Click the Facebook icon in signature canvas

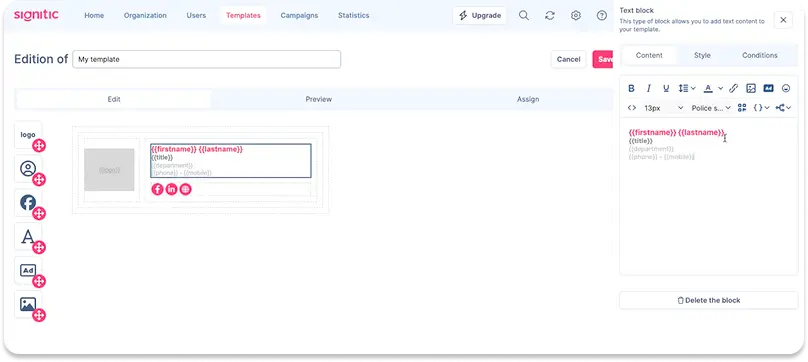coord(157,189)
